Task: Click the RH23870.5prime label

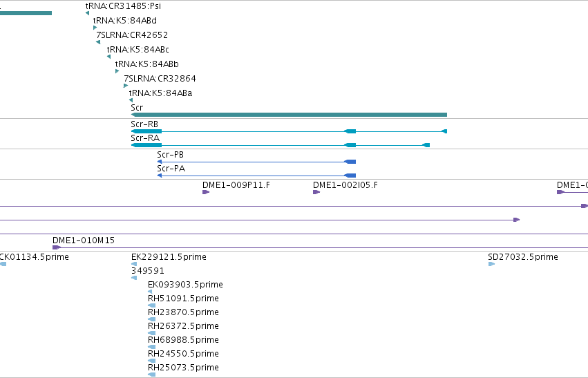Action: coord(183,312)
